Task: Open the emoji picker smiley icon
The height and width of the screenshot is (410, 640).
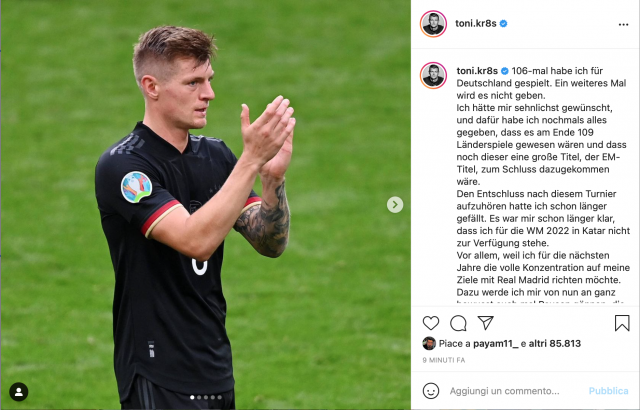Action: coord(431,391)
